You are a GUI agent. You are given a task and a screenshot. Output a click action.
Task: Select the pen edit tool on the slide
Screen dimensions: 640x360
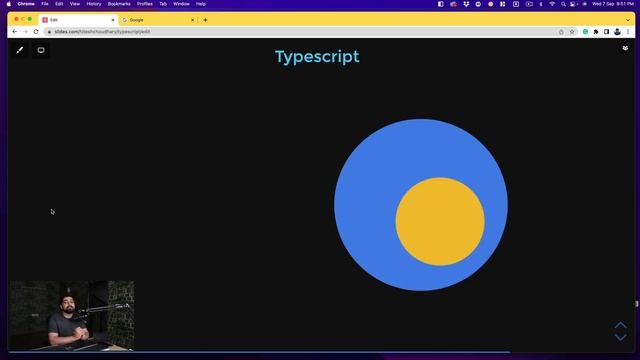pos(20,50)
